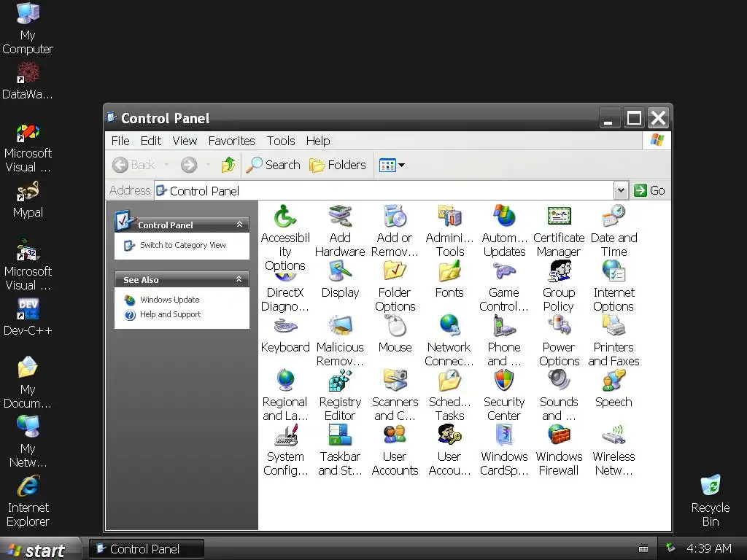Select Phone and Modem icon
The height and width of the screenshot is (560, 747).
click(504, 326)
